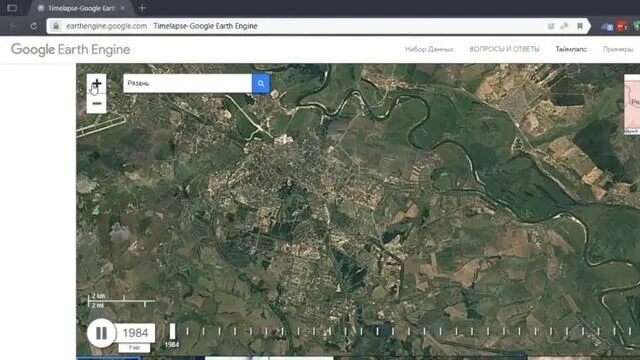Zoom in the map with the plus button
640x360 pixels.
97,84
